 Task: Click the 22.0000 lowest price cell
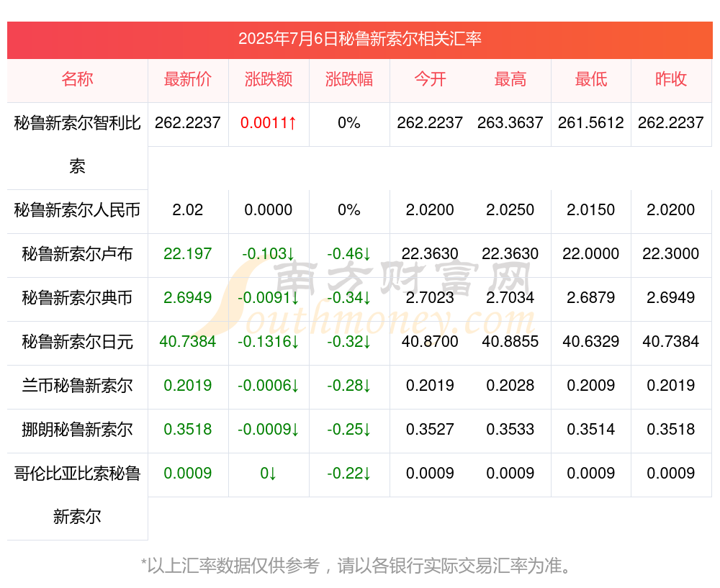[591, 253]
